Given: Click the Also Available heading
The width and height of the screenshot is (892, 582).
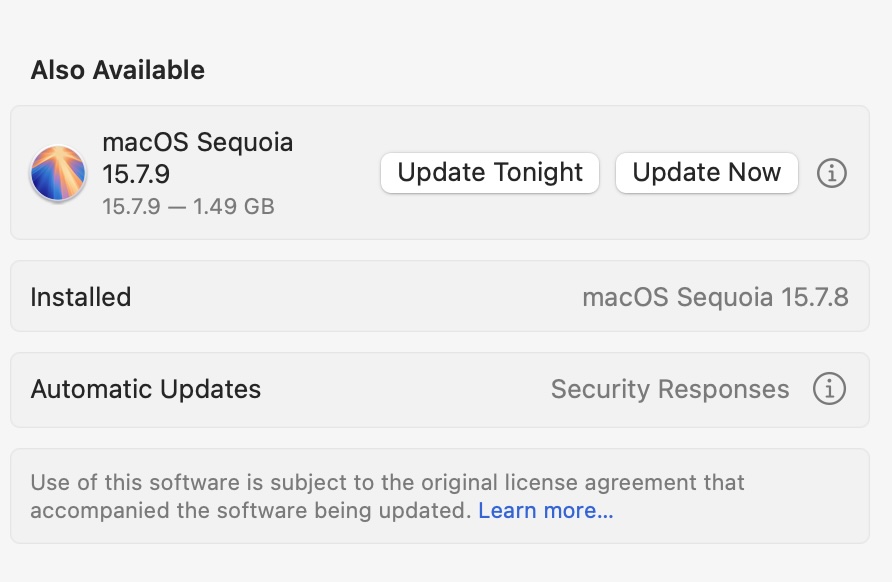Looking at the screenshot, I should [118, 70].
